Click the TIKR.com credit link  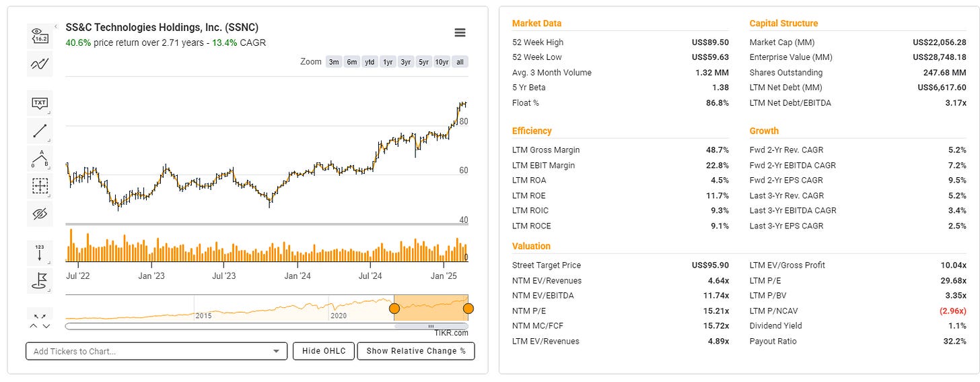(451, 333)
